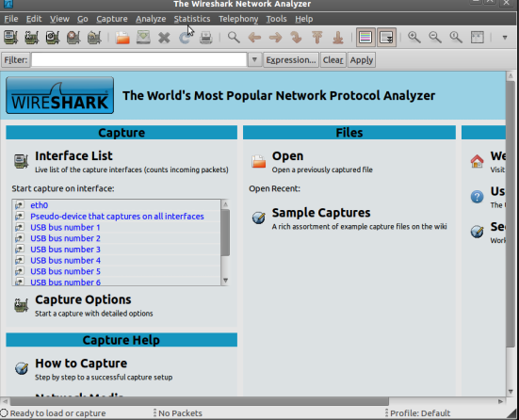Click the Profile: Default status entry
Viewport: 519px width, 420px height.
point(420,413)
